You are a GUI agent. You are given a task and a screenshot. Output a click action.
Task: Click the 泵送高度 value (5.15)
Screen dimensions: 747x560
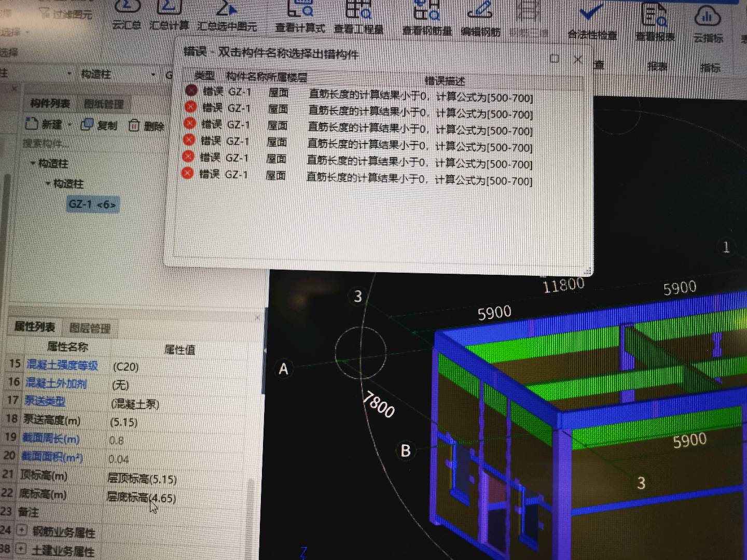123,422
